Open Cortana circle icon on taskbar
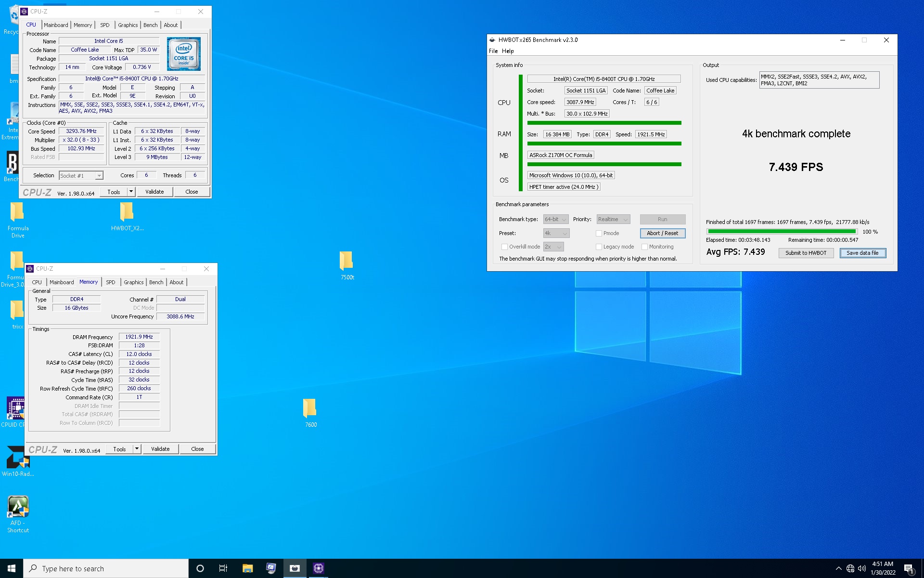Image resolution: width=924 pixels, height=578 pixels. pyautogui.click(x=200, y=568)
